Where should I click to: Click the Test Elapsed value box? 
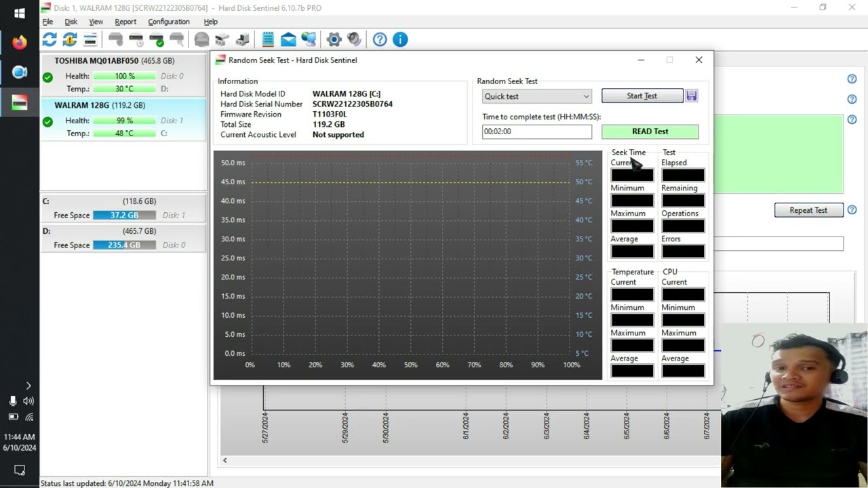point(683,175)
